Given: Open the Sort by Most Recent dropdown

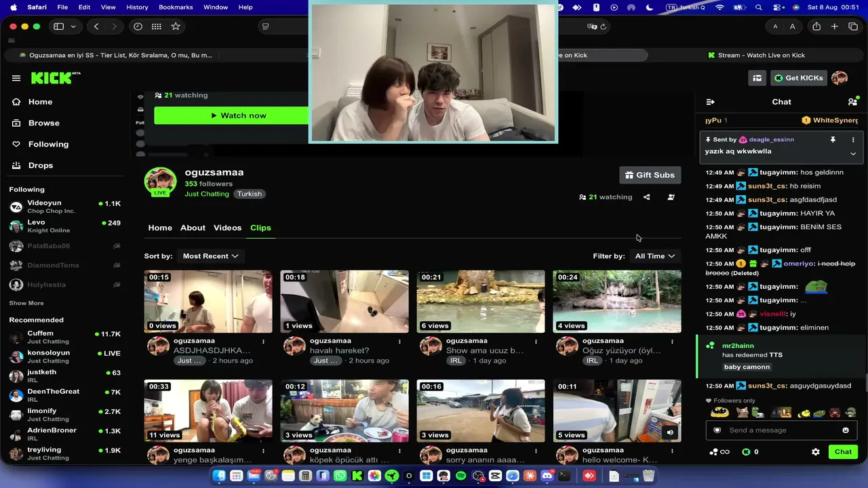Looking at the screenshot, I should [x=211, y=256].
